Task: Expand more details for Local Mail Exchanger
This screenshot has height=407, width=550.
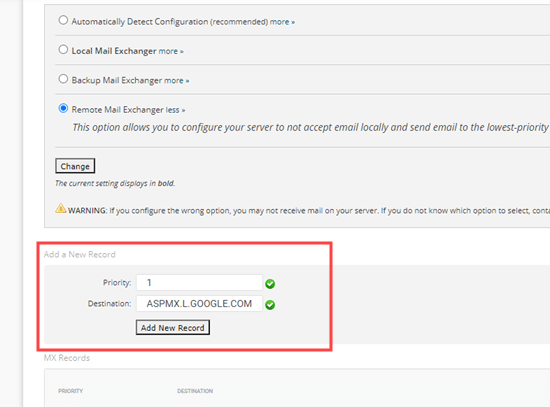Action: 171,51
